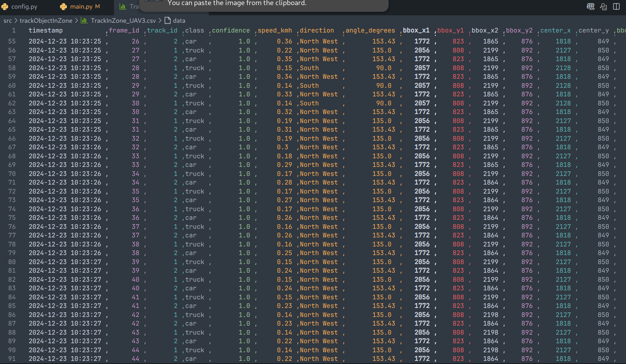This screenshot has width=626, height=364.
Task: Click the CSV table alignment icon
Action: pos(590,7)
